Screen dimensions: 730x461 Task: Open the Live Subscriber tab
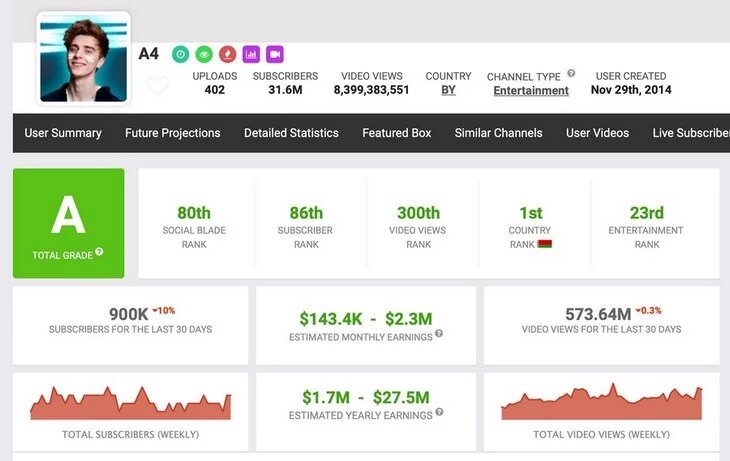691,133
